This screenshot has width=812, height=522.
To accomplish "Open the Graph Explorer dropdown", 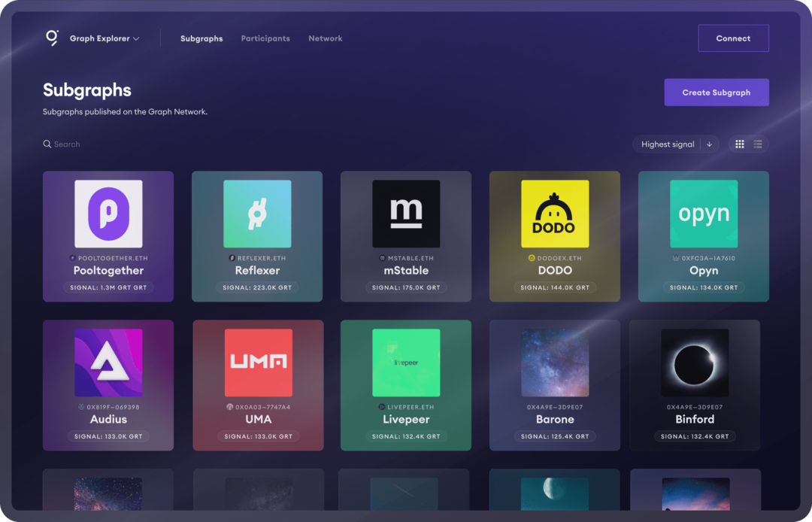I will (105, 38).
